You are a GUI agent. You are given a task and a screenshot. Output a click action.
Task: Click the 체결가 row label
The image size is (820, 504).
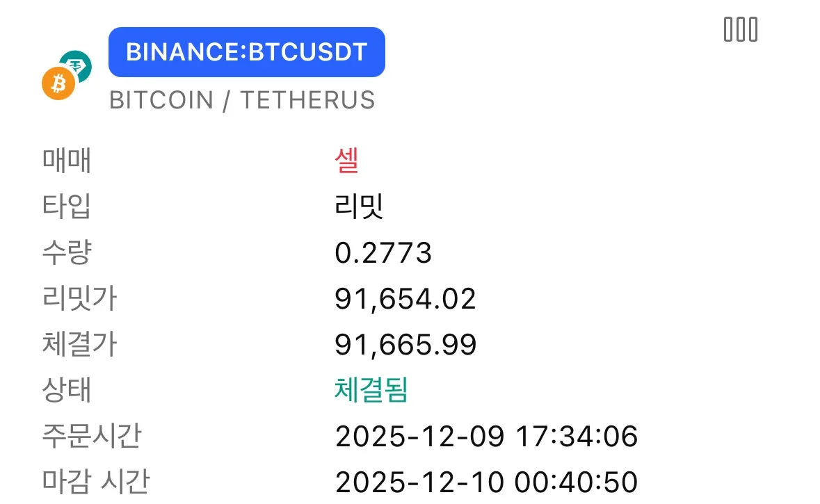(x=79, y=345)
